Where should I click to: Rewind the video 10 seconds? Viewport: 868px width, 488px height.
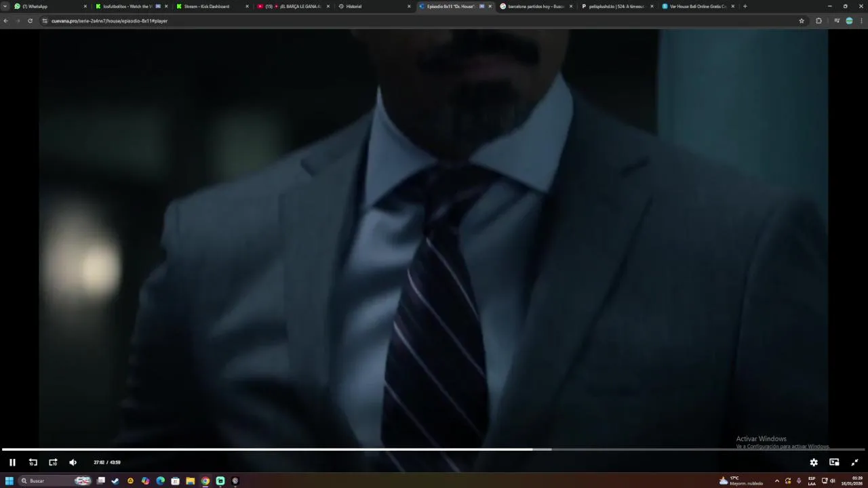tap(33, 462)
